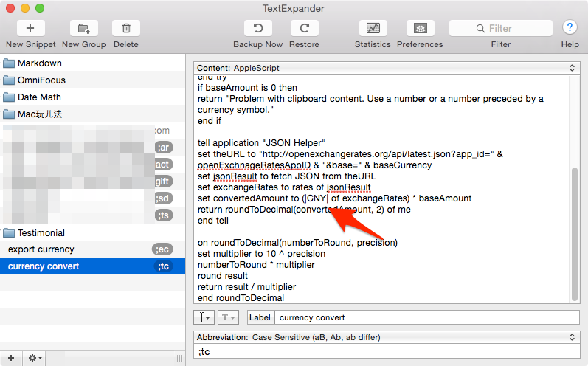Edit the Label field currency convert
The width and height of the screenshot is (588, 366).
click(x=426, y=317)
